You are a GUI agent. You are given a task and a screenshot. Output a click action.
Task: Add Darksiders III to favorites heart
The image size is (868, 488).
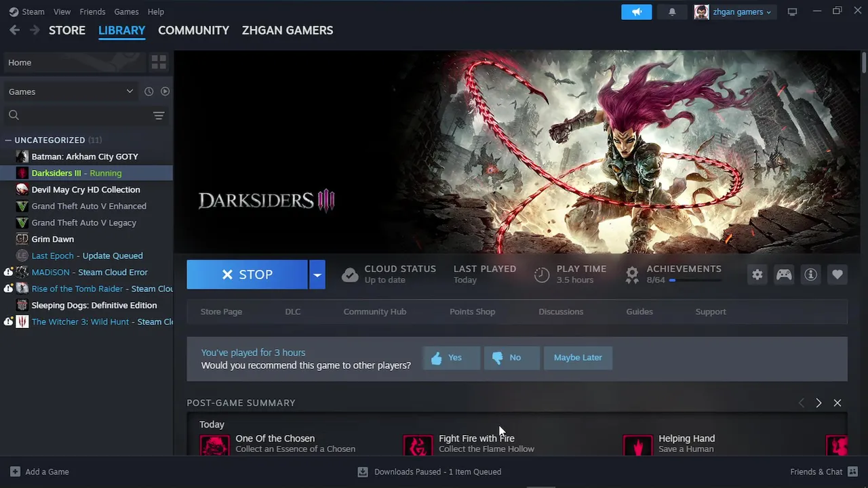click(837, 274)
